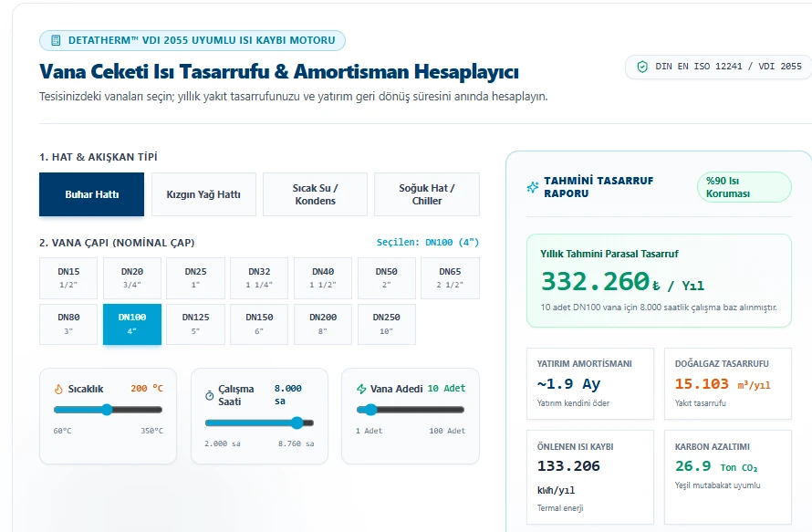The width and height of the screenshot is (812, 532).
Task: Pick the Soğuk Hat / Chiller option
Action: (x=427, y=194)
